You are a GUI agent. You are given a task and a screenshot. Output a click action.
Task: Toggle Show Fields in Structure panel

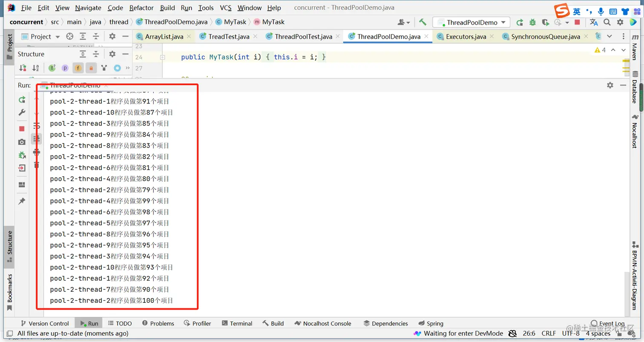(x=78, y=68)
